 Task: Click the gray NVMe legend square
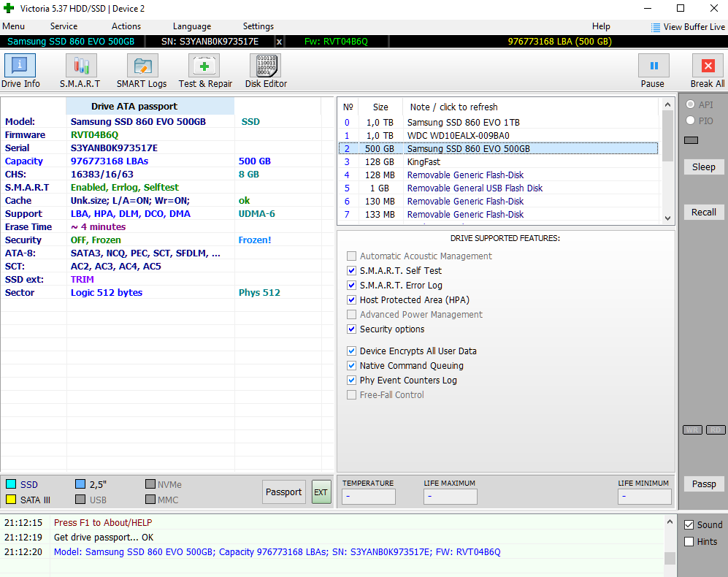[150, 484]
